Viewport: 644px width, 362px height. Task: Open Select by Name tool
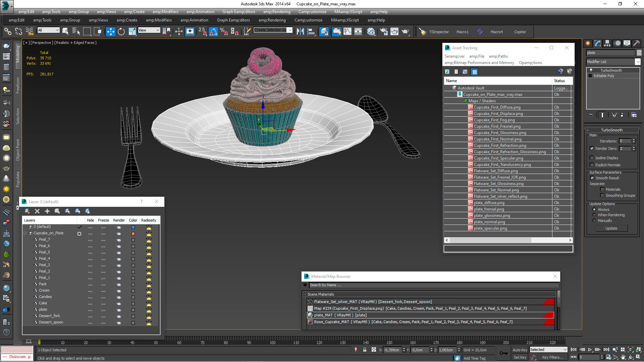[76, 32]
